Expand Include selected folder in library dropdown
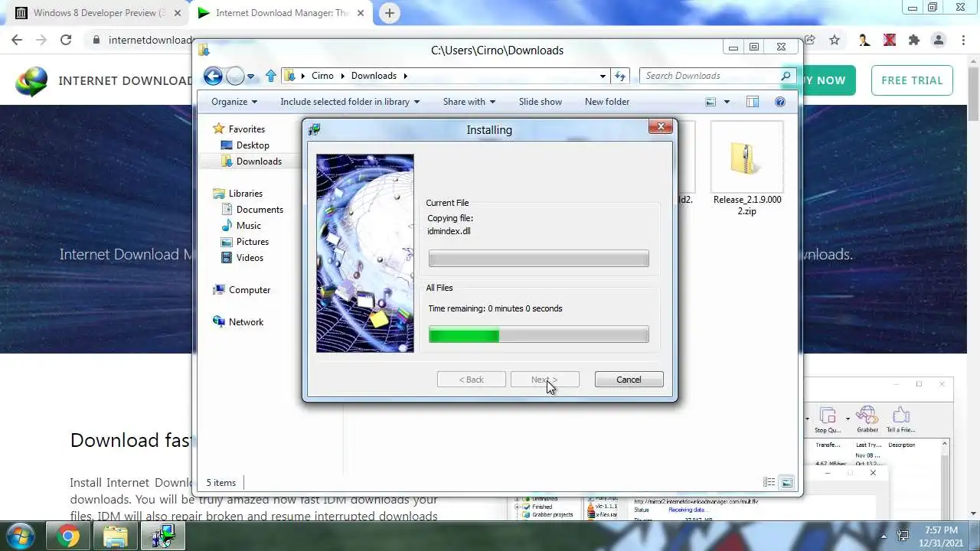The image size is (980, 551). pyautogui.click(x=350, y=102)
